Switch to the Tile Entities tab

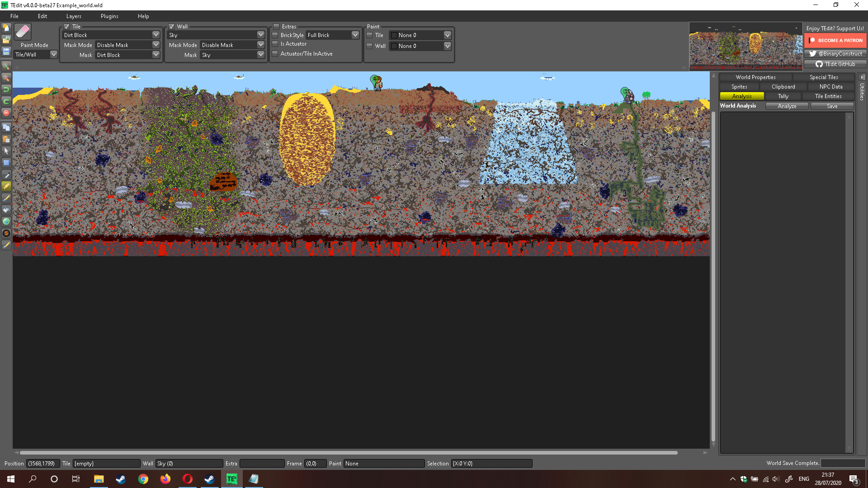(x=828, y=96)
